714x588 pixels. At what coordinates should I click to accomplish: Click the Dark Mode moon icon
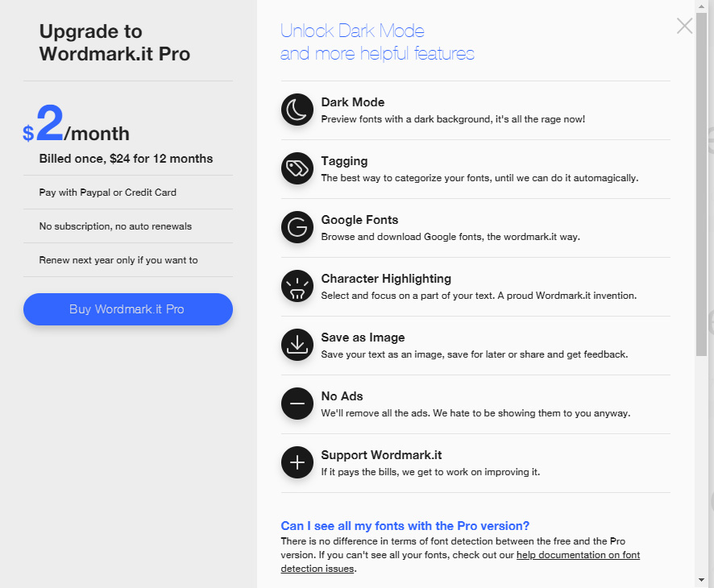297,110
